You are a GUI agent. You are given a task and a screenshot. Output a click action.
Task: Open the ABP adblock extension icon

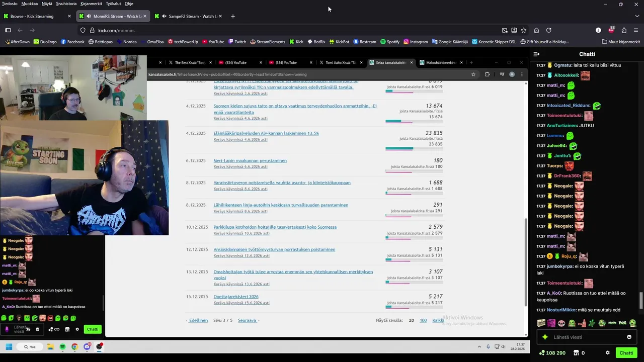coord(611,30)
